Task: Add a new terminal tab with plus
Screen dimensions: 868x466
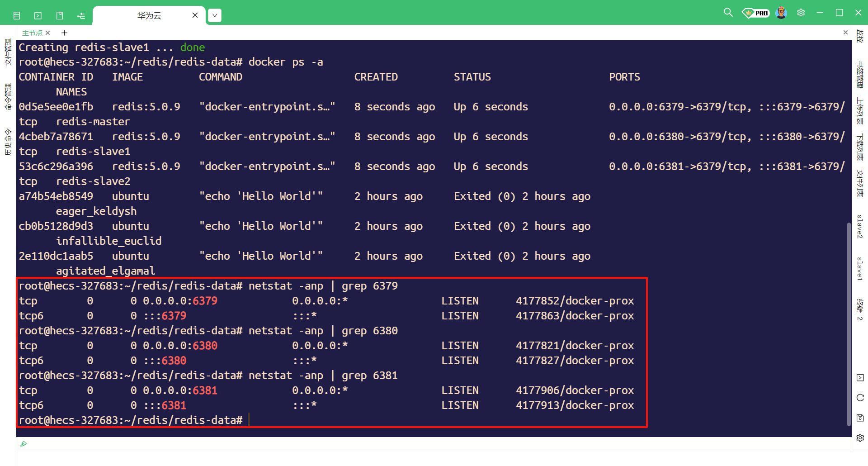Action: pos(64,33)
